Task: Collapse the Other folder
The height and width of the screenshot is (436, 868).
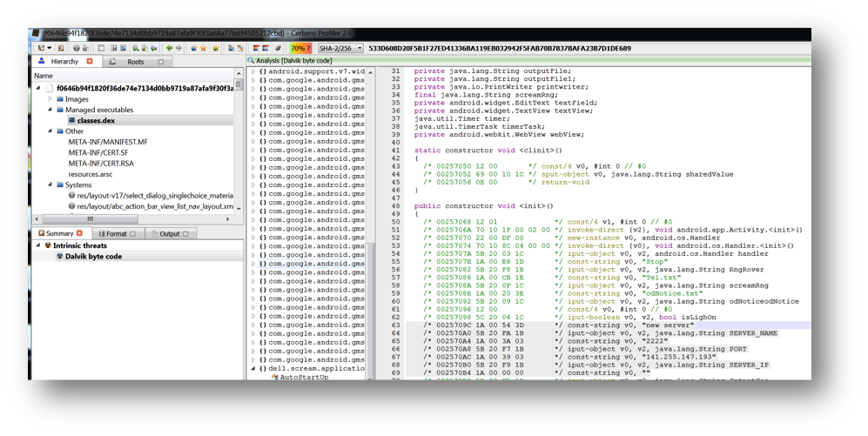Action: (50, 131)
